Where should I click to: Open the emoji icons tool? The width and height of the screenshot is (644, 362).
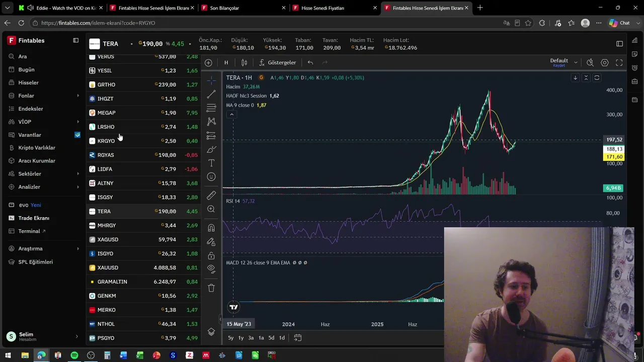[211, 177]
